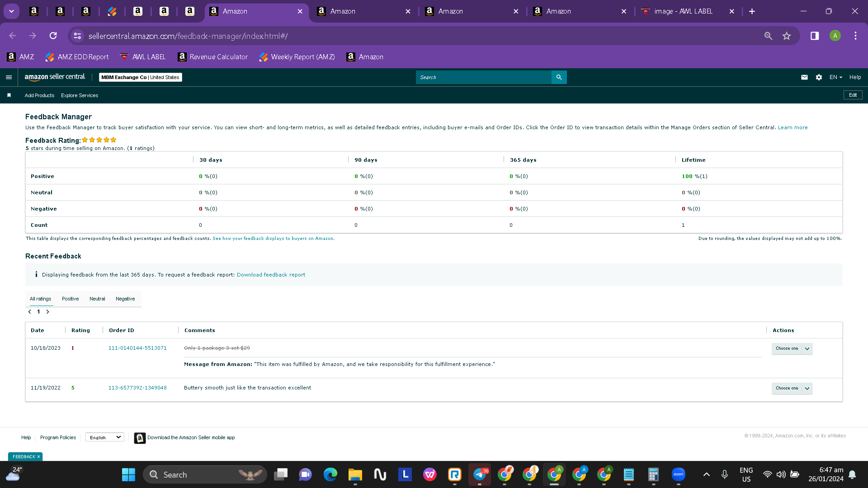Open a new browser tab

pos(752,11)
